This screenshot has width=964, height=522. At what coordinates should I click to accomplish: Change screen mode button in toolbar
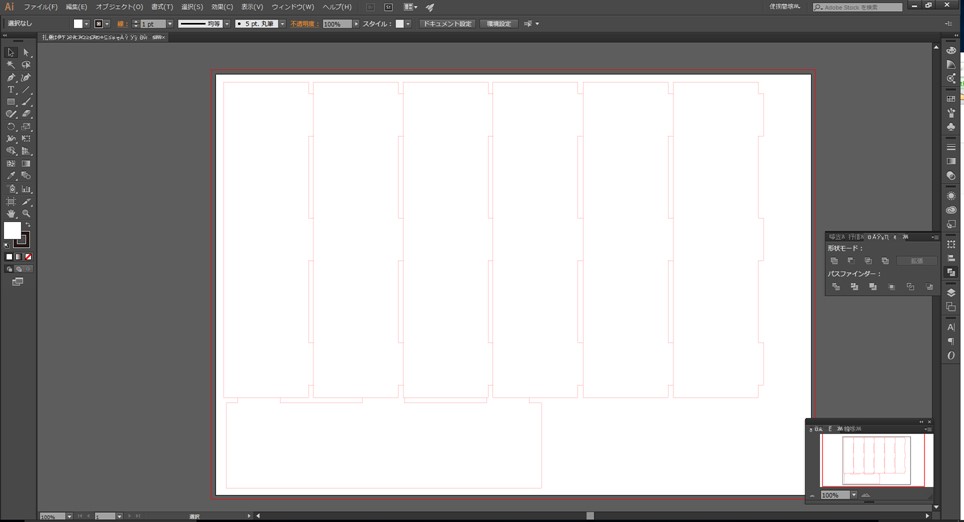(18, 282)
